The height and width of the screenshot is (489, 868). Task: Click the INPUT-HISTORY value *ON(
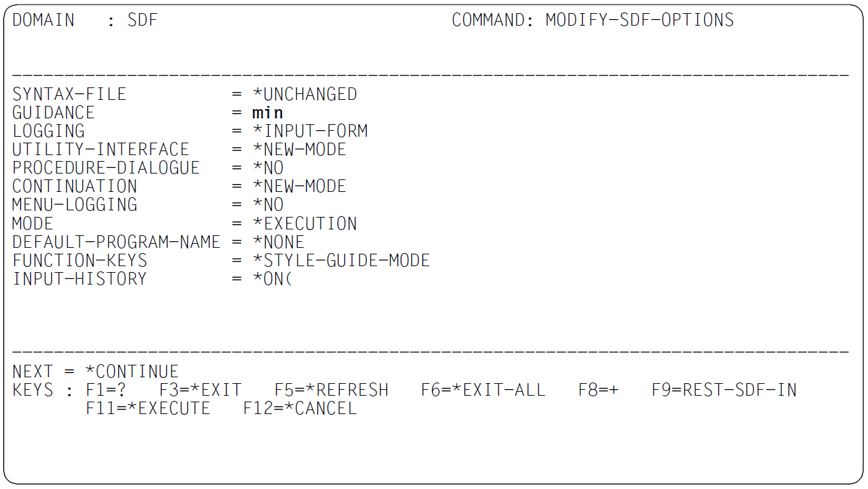tap(272, 279)
